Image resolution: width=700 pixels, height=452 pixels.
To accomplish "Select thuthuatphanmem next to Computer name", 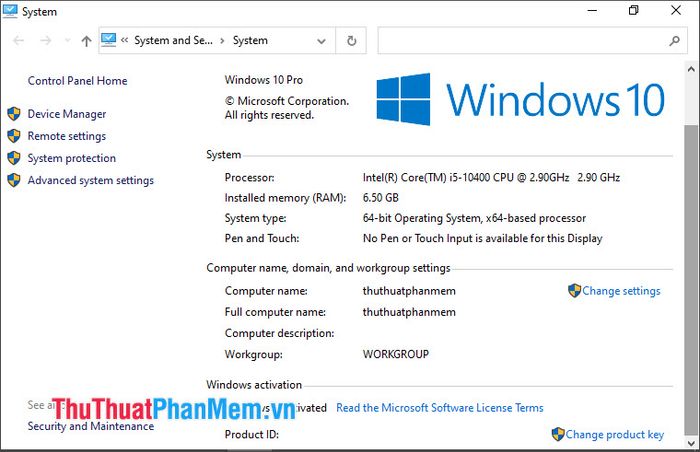I will pos(409,291).
